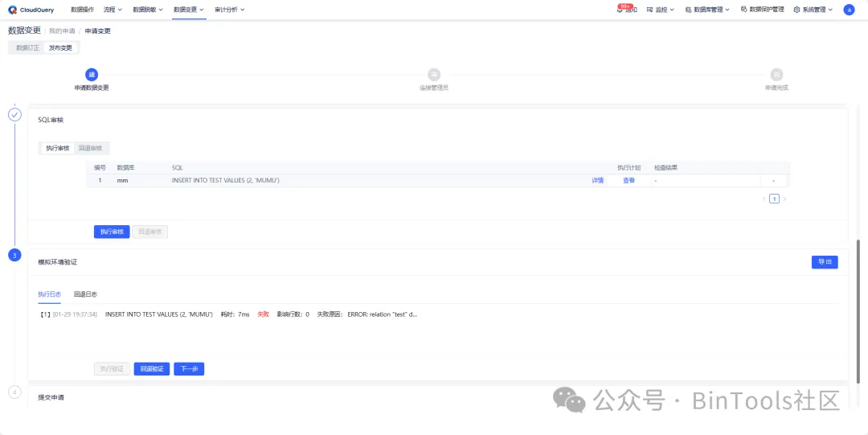
Task: Switch SQL audit view to 回退审核
Action: coord(90,148)
